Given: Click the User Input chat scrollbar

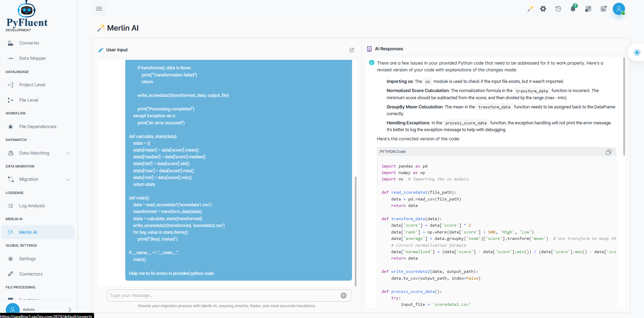Looking at the screenshot, I should pyautogui.click(x=355, y=231).
